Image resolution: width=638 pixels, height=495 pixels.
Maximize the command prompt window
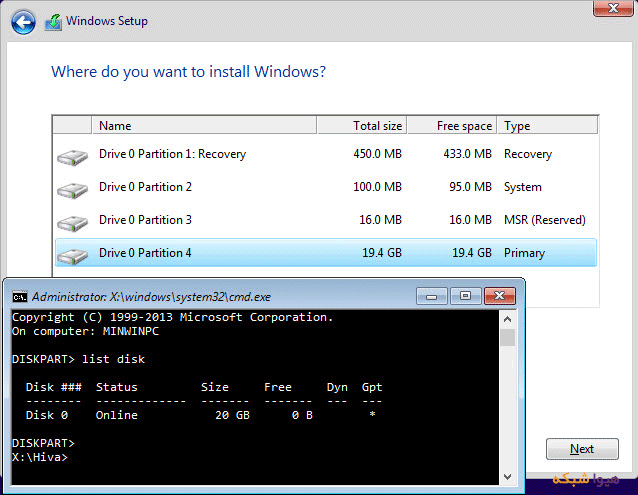[464, 296]
